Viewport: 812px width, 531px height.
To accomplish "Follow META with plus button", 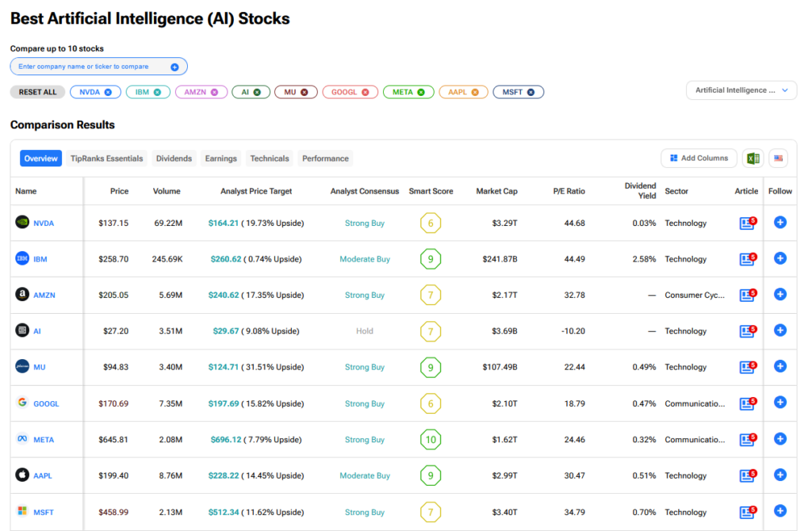I will (x=780, y=439).
